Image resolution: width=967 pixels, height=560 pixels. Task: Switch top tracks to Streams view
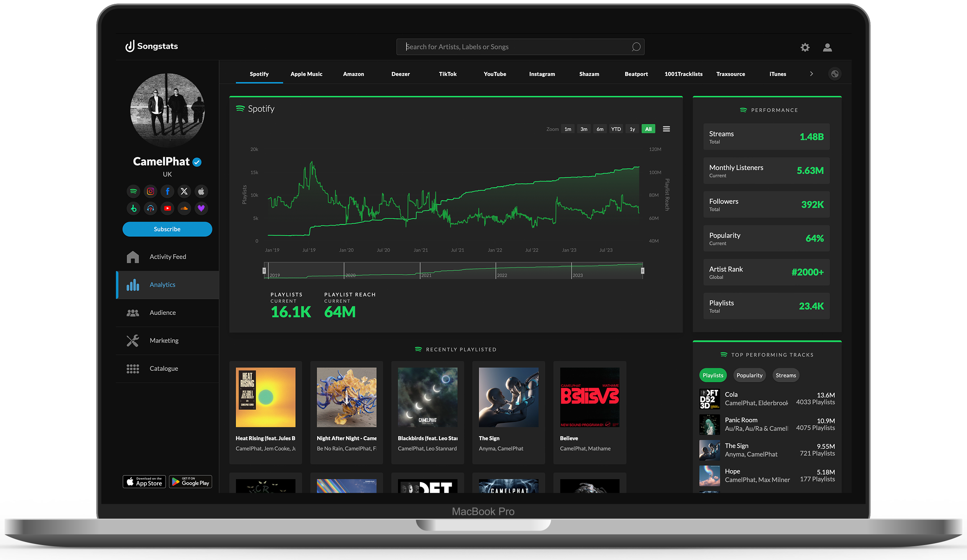tap(785, 375)
